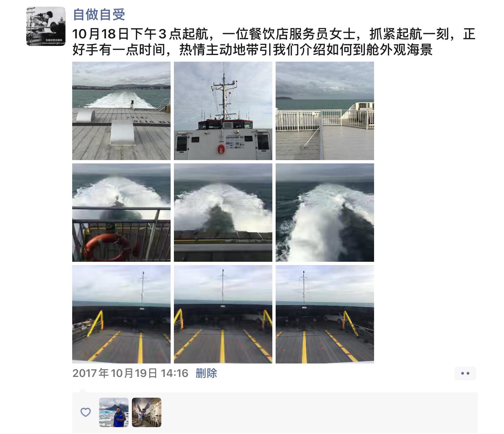This screenshot has height=434, width=504.
Task: Open liker avatar with winged statue
Action: point(147,412)
